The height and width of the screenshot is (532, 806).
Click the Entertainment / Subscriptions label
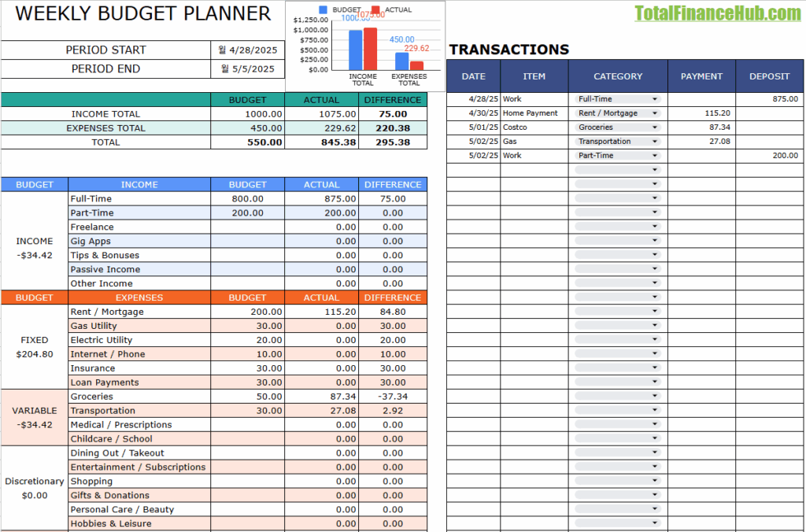(139, 467)
